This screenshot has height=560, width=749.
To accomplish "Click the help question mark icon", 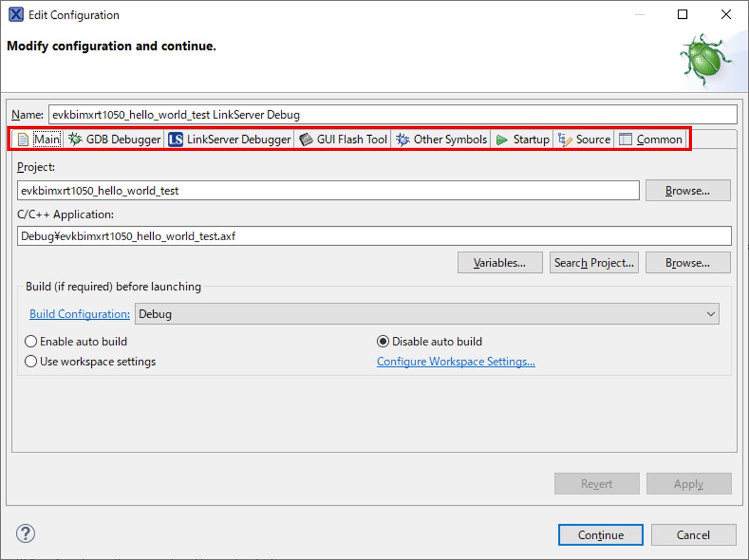I will coord(26,534).
